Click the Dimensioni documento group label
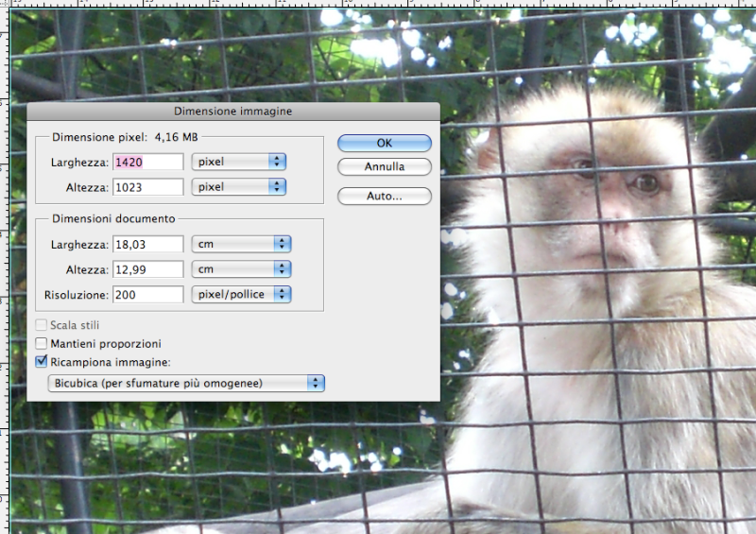This screenshot has width=756, height=534. pyautogui.click(x=113, y=219)
